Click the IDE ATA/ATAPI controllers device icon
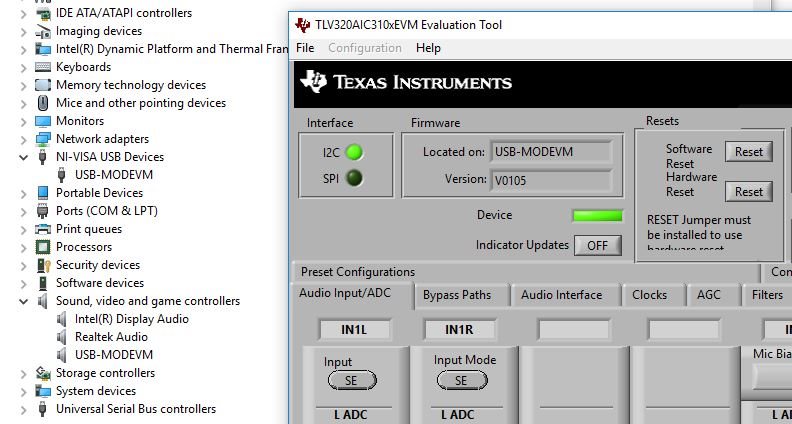 click(x=43, y=13)
